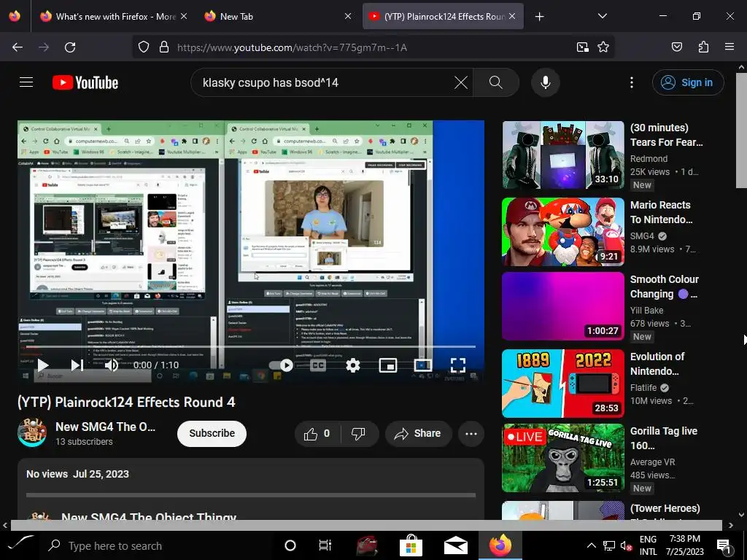Bookmark this page with the star
Screen dimensions: 747x560
(603, 47)
